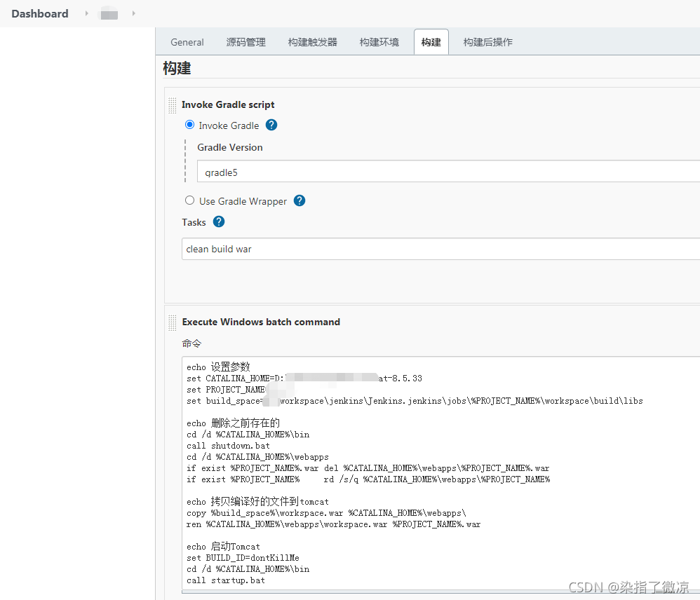Image resolution: width=700 pixels, height=600 pixels.
Task: Expand breadcrumb arrow after Dashboard
Action: (x=86, y=13)
